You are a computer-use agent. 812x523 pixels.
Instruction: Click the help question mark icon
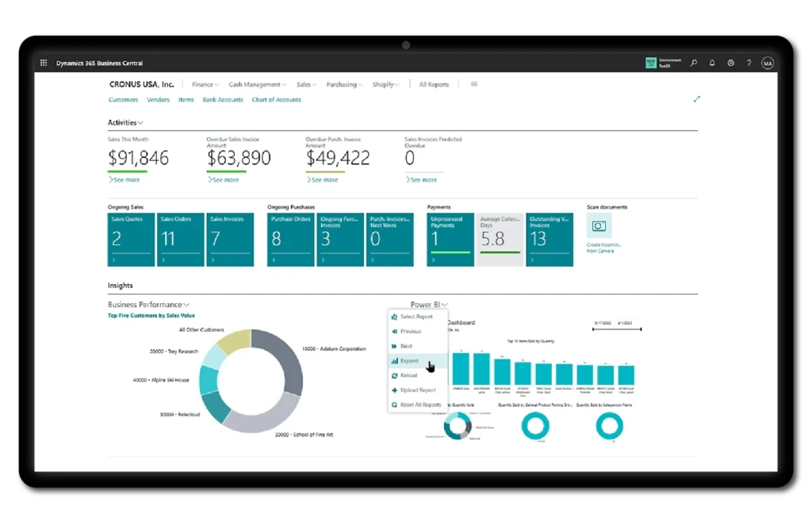pos(749,63)
